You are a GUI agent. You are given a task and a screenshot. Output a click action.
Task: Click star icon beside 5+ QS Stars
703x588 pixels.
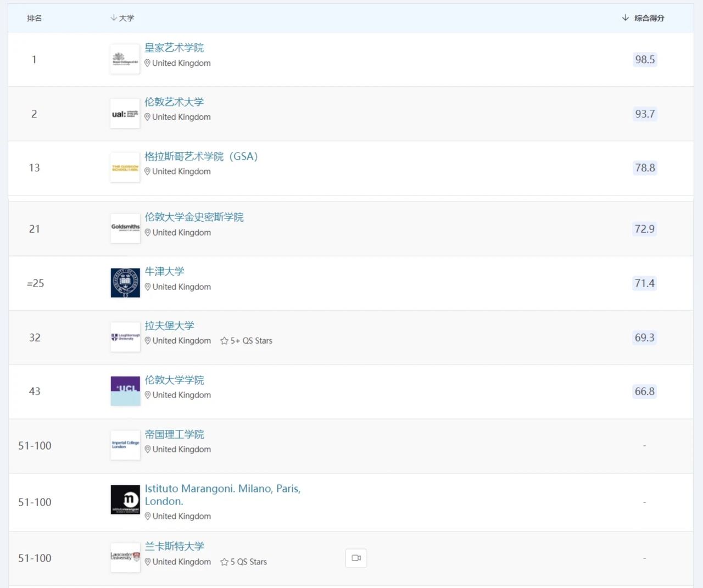tap(224, 341)
